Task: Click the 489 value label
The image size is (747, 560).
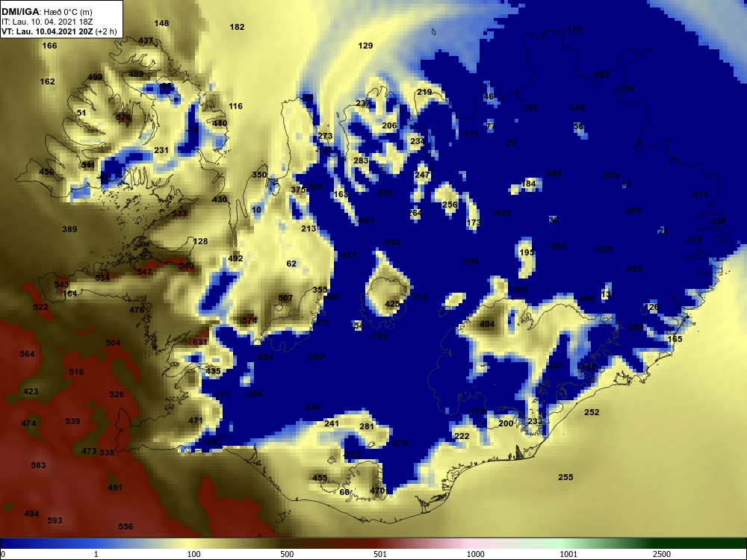Action: 136,74
